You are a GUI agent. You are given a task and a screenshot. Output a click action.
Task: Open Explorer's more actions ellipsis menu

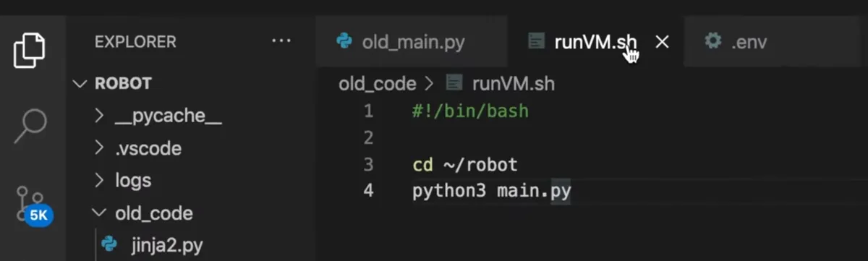pyautogui.click(x=281, y=42)
